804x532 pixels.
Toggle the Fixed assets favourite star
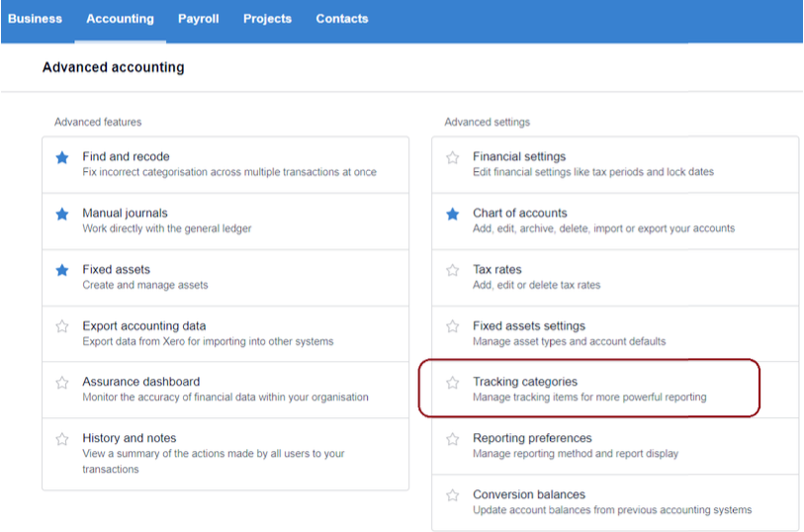tap(62, 270)
